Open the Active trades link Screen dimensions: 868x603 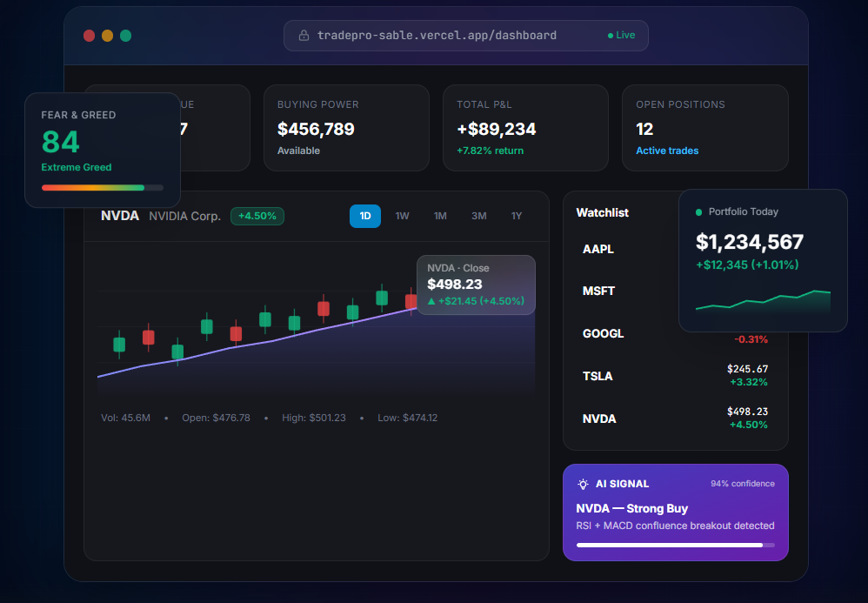coord(667,151)
